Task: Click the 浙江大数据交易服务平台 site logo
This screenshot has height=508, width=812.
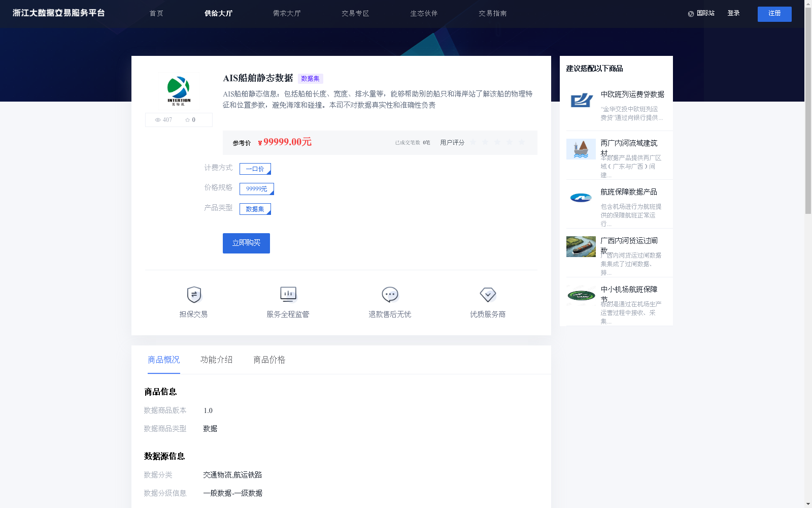Action: (58, 13)
